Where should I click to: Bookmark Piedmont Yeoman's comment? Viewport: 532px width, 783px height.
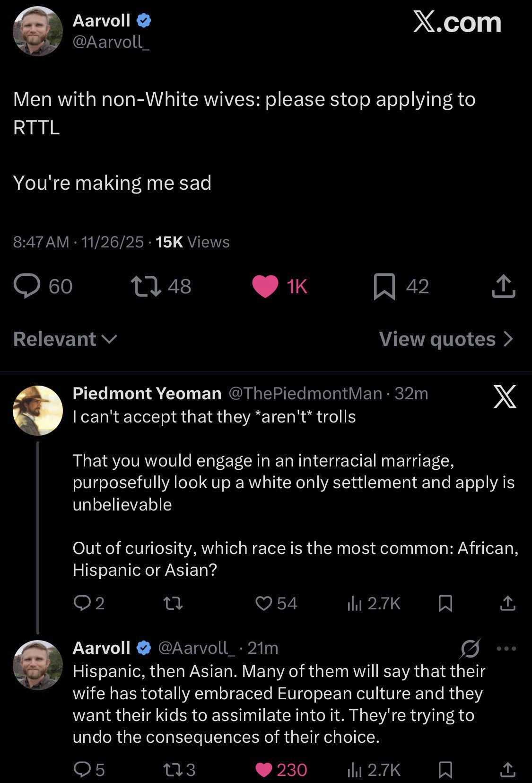click(x=445, y=603)
